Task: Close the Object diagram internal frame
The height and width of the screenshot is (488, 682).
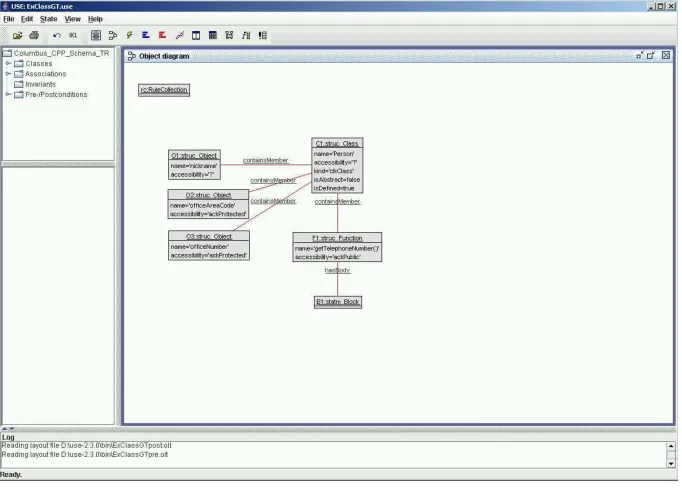Action: (665, 55)
